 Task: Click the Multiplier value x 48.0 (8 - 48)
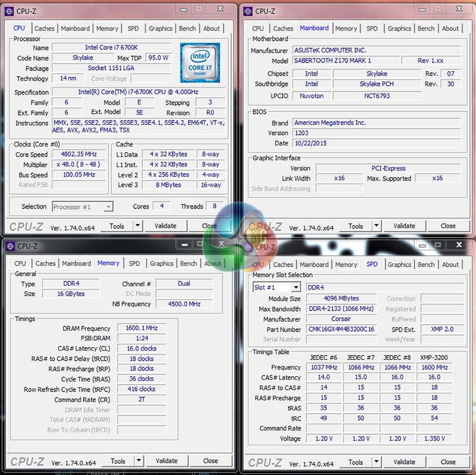coord(79,165)
